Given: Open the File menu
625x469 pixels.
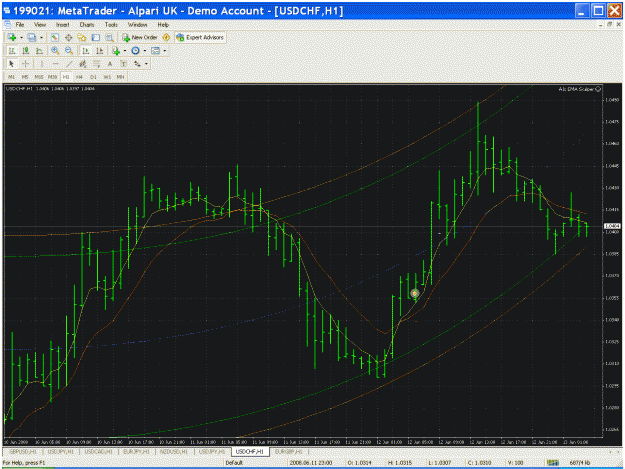Looking at the screenshot, I should [x=20, y=25].
